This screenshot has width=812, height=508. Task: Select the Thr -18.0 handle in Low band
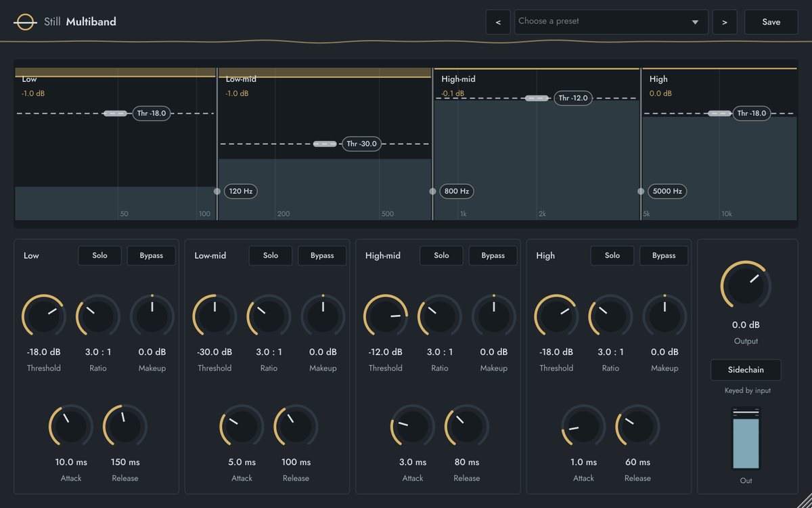point(152,113)
